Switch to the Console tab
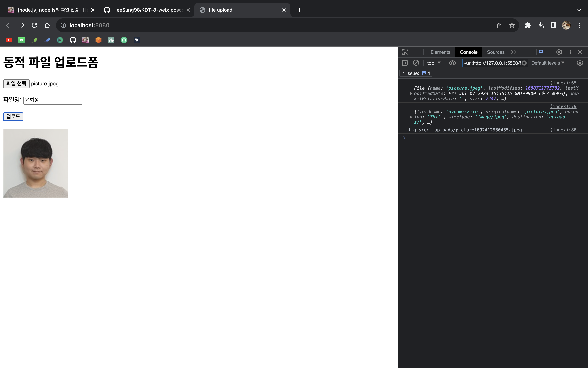 point(469,52)
